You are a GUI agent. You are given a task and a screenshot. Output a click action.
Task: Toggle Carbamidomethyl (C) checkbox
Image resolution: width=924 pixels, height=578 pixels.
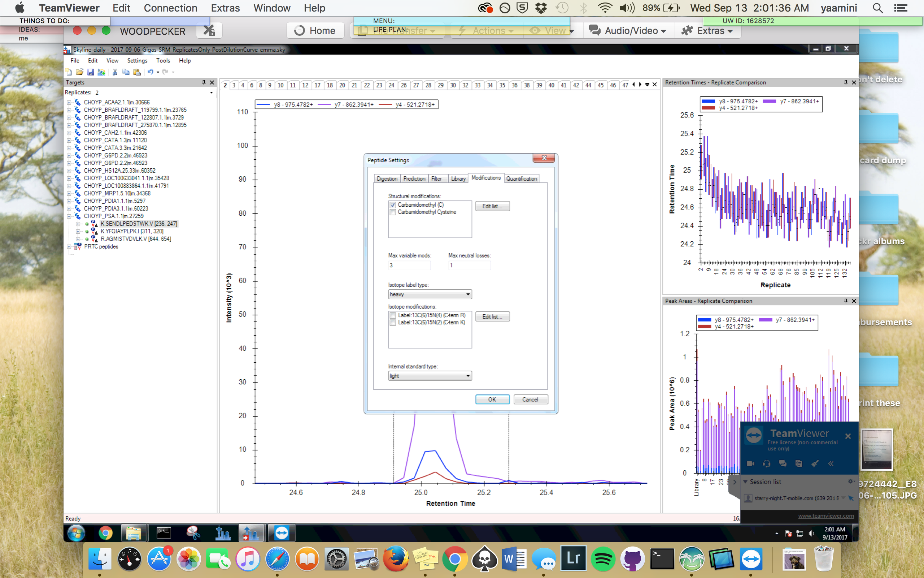coord(392,205)
